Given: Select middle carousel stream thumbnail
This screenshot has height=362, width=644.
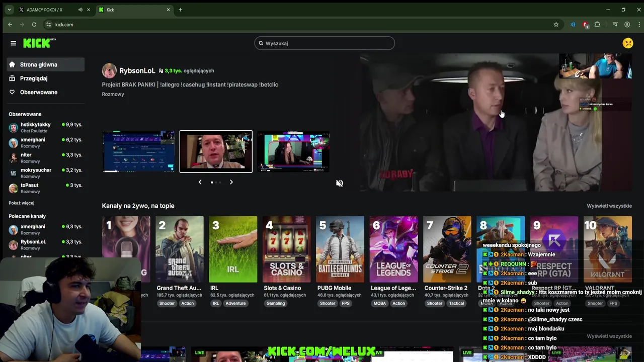Looking at the screenshot, I should (216, 151).
